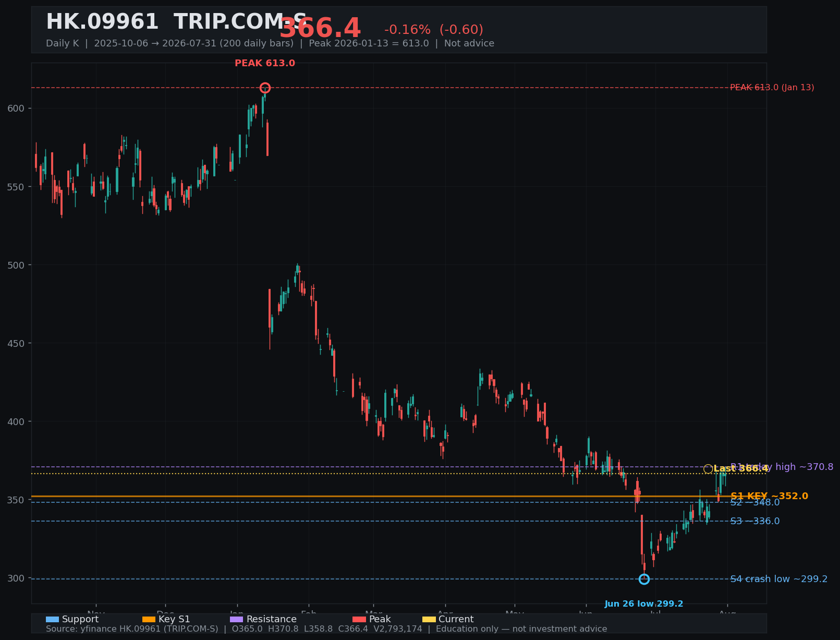Click the red Peak legend swatch
Screen dimensions: 840x640
pos(359,619)
